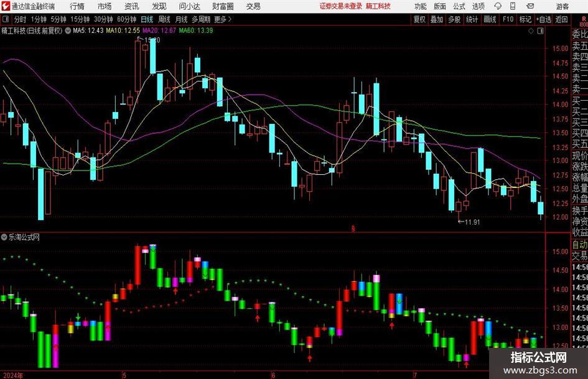
Task: Switch to 15分钟 period tab
Action: [x=80, y=19]
